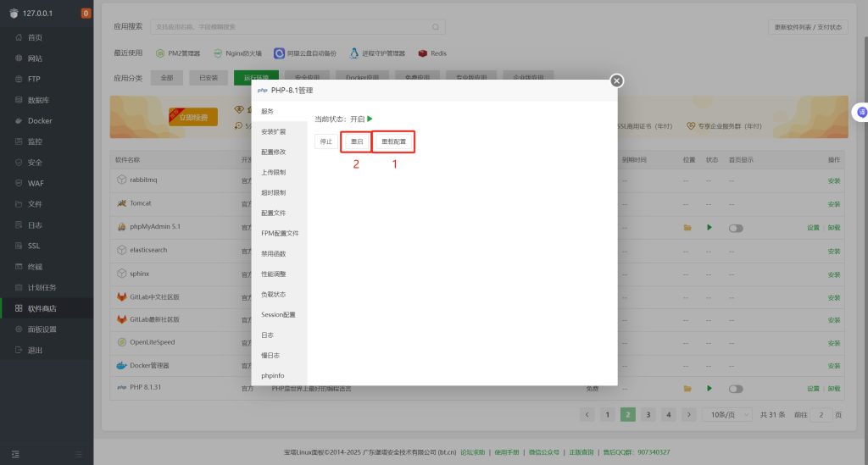The image size is (868, 465).
Task: Open folder location of phpMyAdmin 5.1
Action: (x=687, y=227)
